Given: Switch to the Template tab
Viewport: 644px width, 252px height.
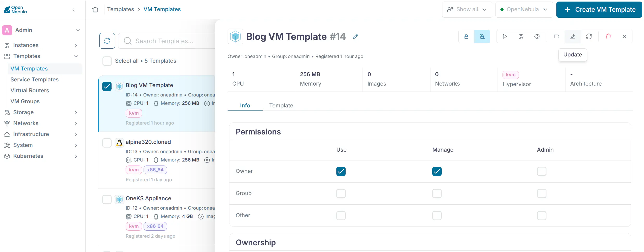Looking at the screenshot, I should [281, 105].
